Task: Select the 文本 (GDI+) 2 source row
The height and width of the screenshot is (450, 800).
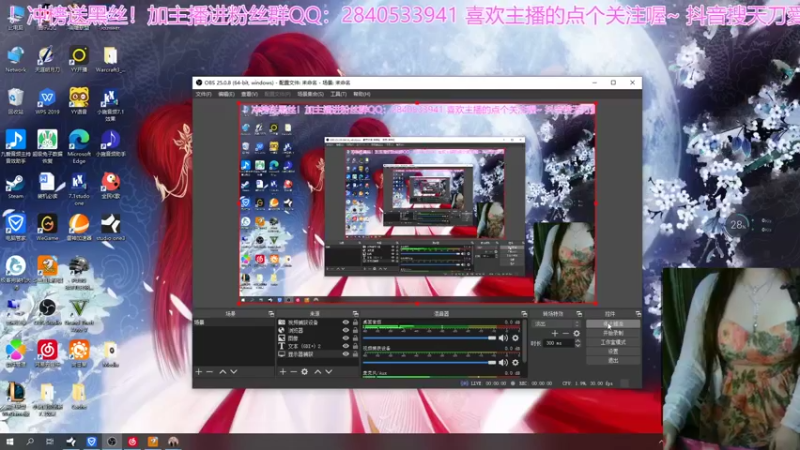Action: point(318,346)
